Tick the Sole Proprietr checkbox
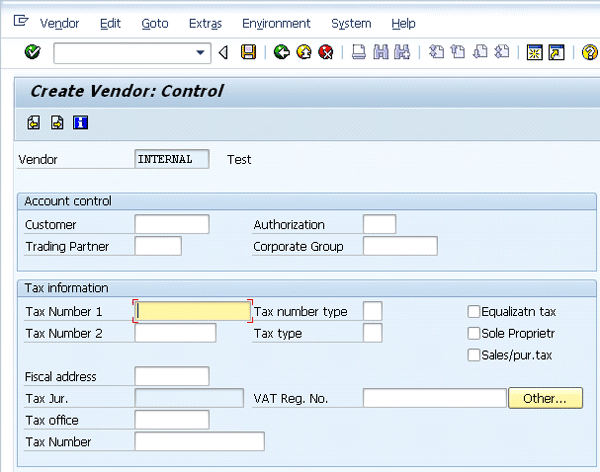Image resolution: width=600 pixels, height=472 pixels. pos(474,333)
